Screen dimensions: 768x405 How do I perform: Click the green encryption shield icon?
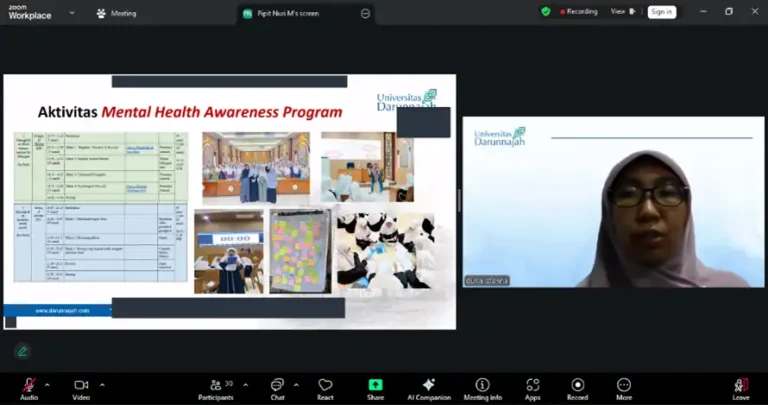point(546,11)
